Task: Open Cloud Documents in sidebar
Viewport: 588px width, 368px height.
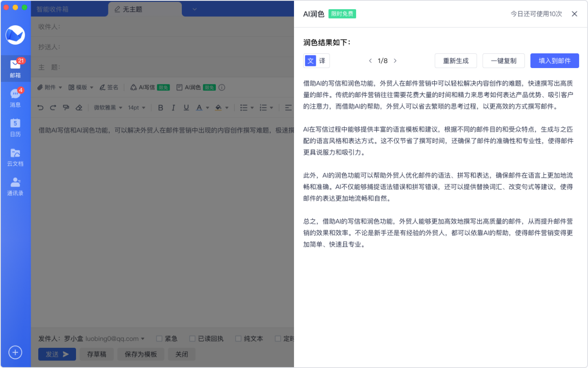Action: [15, 156]
